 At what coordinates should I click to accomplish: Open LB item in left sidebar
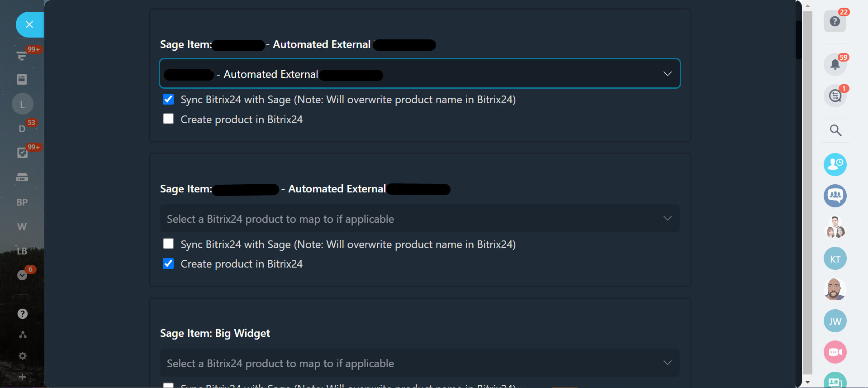(22, 251)
